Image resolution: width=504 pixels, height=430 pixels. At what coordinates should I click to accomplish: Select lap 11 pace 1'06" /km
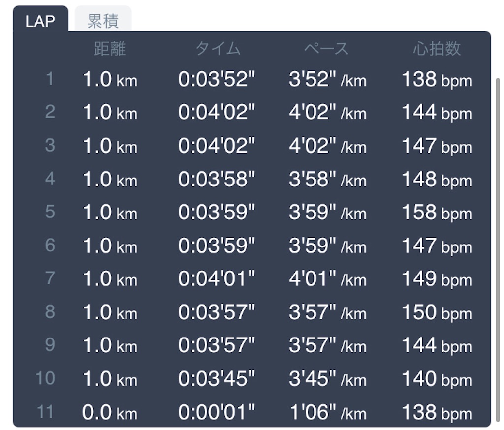(327, 412)
